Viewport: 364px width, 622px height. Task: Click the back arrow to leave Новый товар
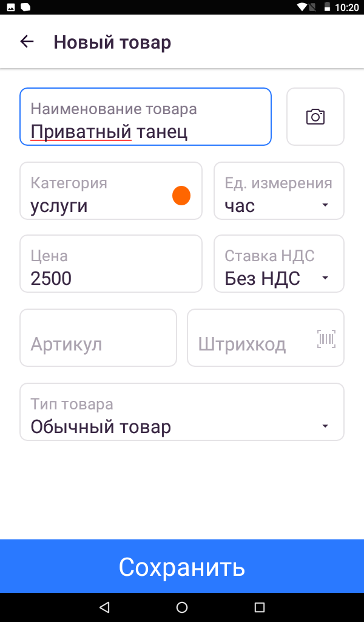click(x=27, y=41)
